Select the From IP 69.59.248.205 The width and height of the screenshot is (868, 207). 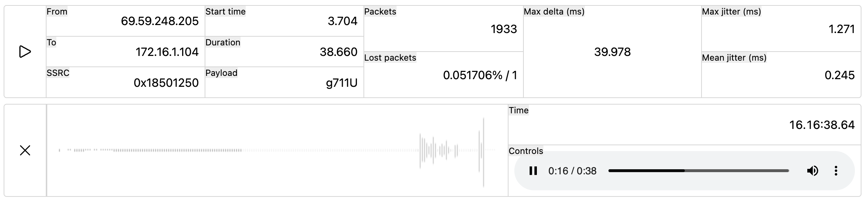[x=160, y=21]
